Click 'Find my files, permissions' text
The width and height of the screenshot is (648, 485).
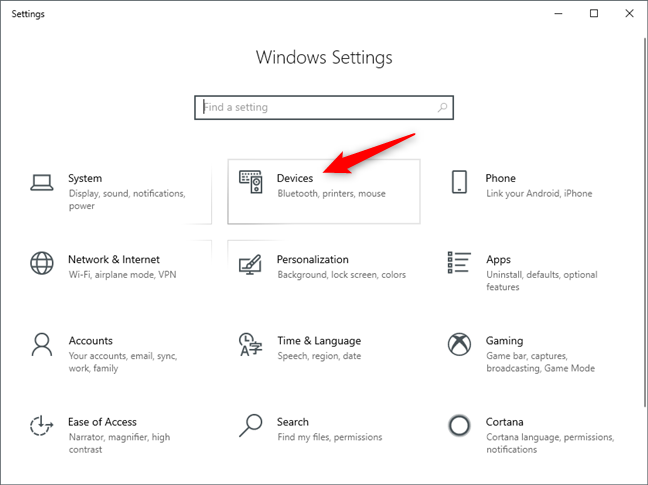tap(330, 437)
